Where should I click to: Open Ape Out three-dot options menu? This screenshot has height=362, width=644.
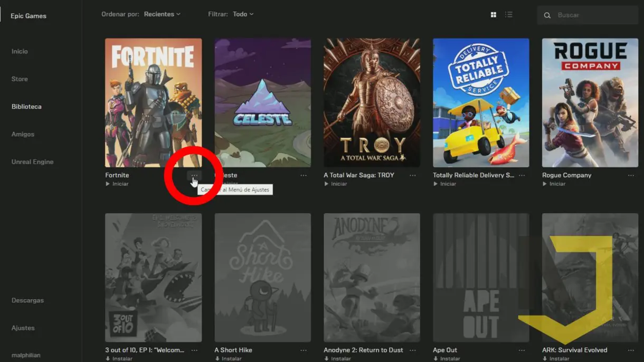522,350
